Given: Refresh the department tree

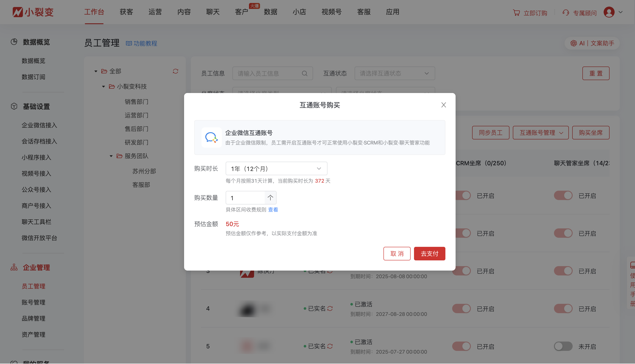Looking at the screenshot, I should point(175,71).
